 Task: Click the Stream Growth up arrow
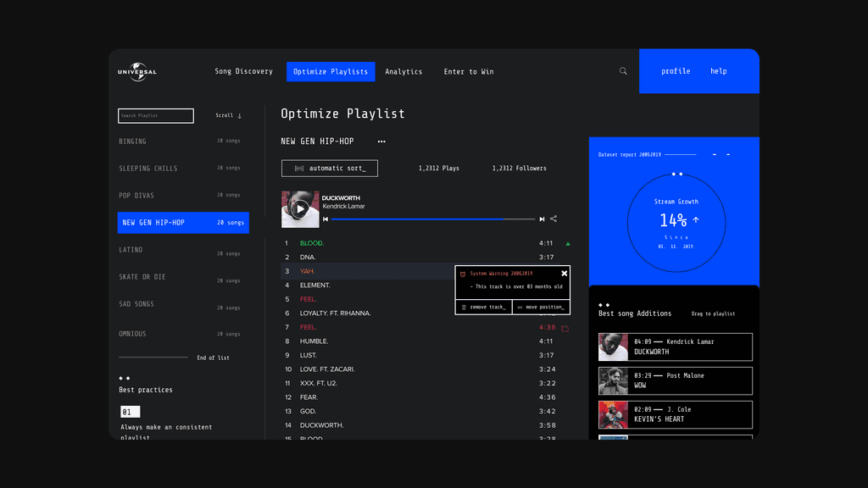[x=696, y=220]
